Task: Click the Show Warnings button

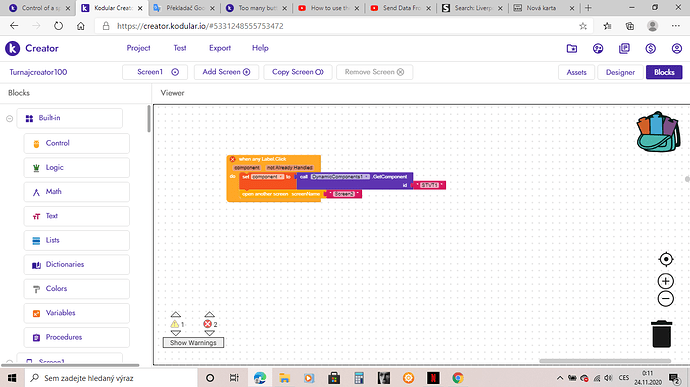Action: pyautogui.click(x=193, y=343)
